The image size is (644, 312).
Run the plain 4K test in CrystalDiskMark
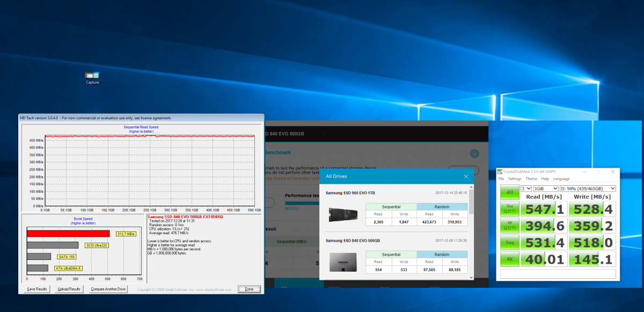(x=509, y=259)
